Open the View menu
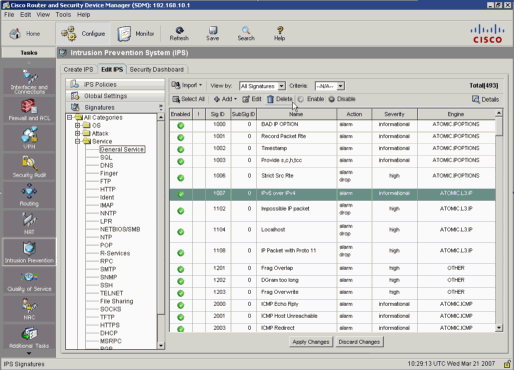This screenshot has width=514, height=370. [43, 15]
